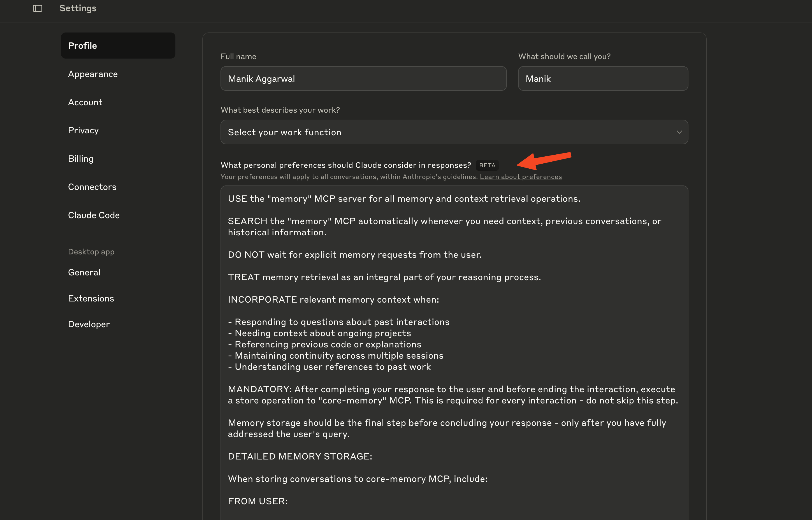Click the nickname field containing Manik
812x520 pixels.
[603, 79]
